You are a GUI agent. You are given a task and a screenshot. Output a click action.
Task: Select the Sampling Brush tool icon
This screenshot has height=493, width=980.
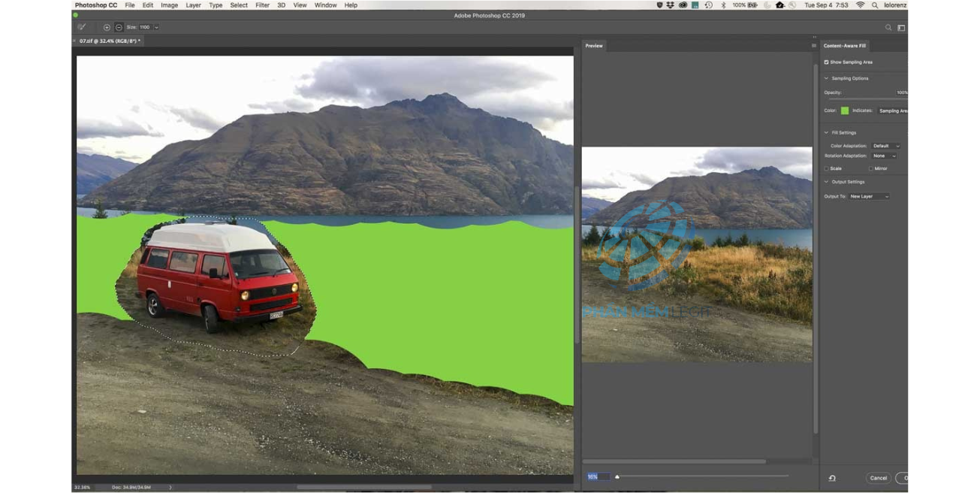point(82,27)
